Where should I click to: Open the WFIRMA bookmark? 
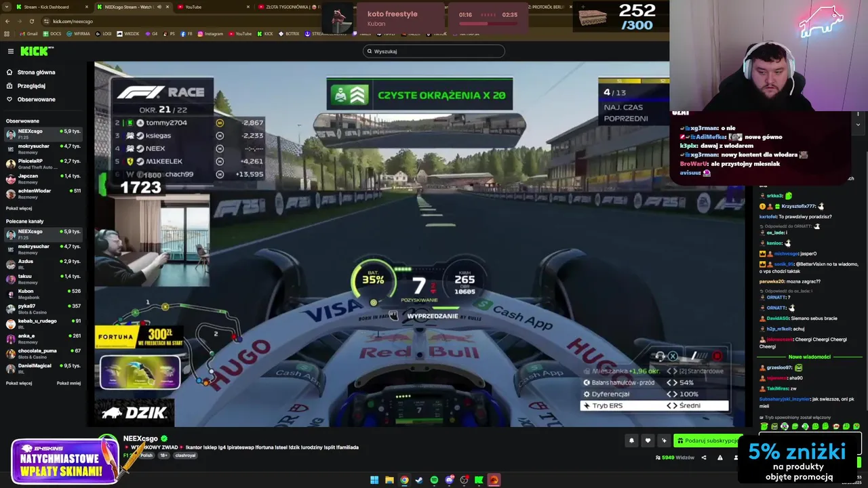click(79, 33)
